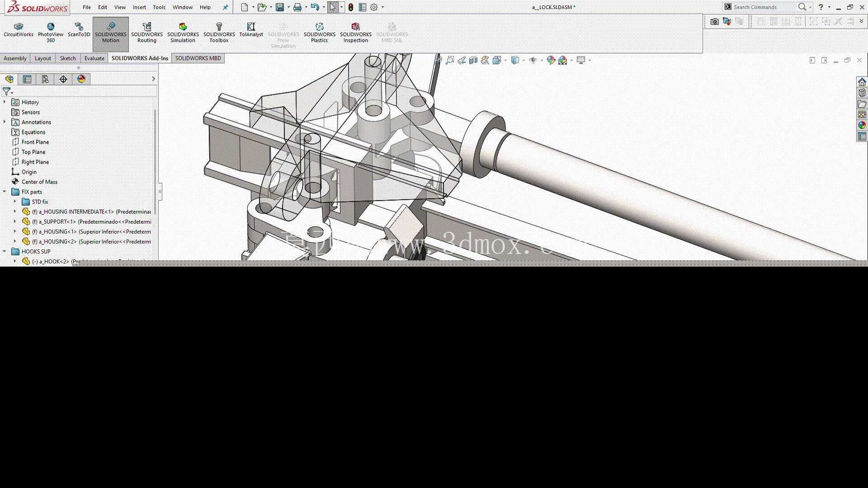Print the document

point(297,7)
